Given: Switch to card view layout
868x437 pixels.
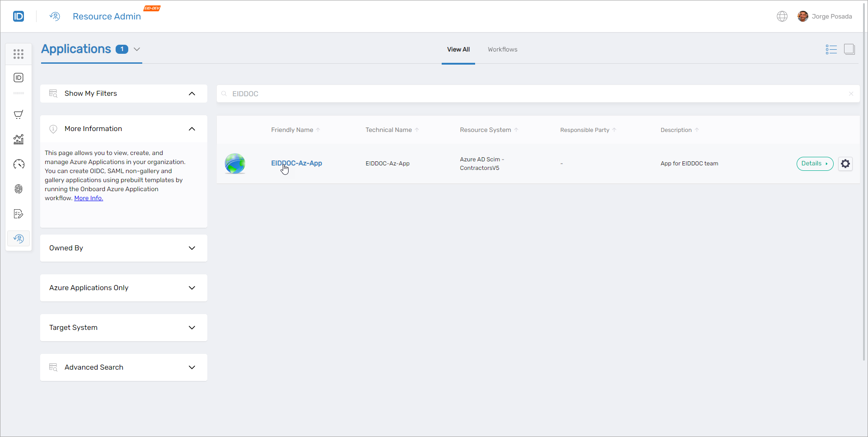Looking at the screenshot, I should (x=849, y=49).
